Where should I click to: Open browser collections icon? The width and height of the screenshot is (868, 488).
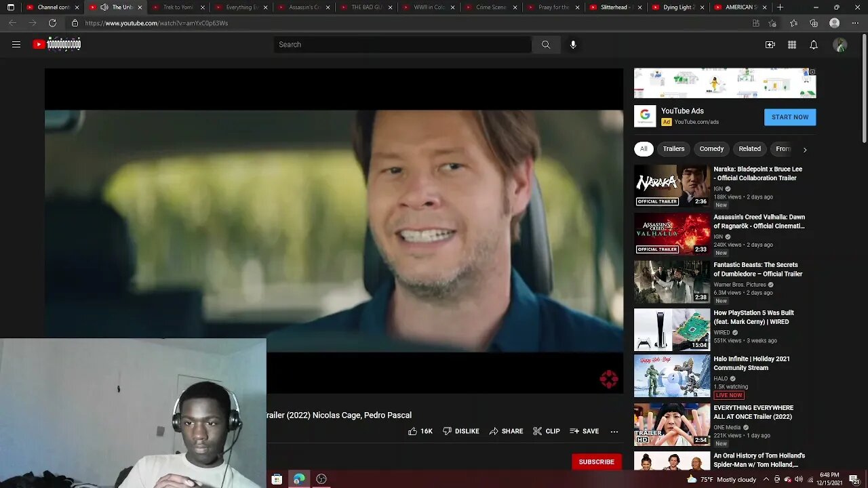coord(814,23)
